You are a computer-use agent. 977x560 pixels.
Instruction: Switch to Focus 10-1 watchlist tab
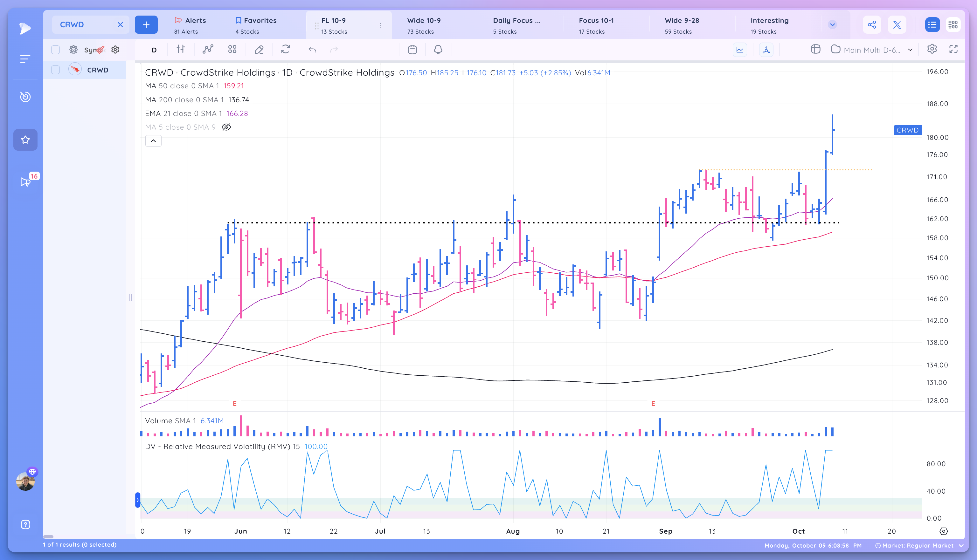(x=606, y=25)
